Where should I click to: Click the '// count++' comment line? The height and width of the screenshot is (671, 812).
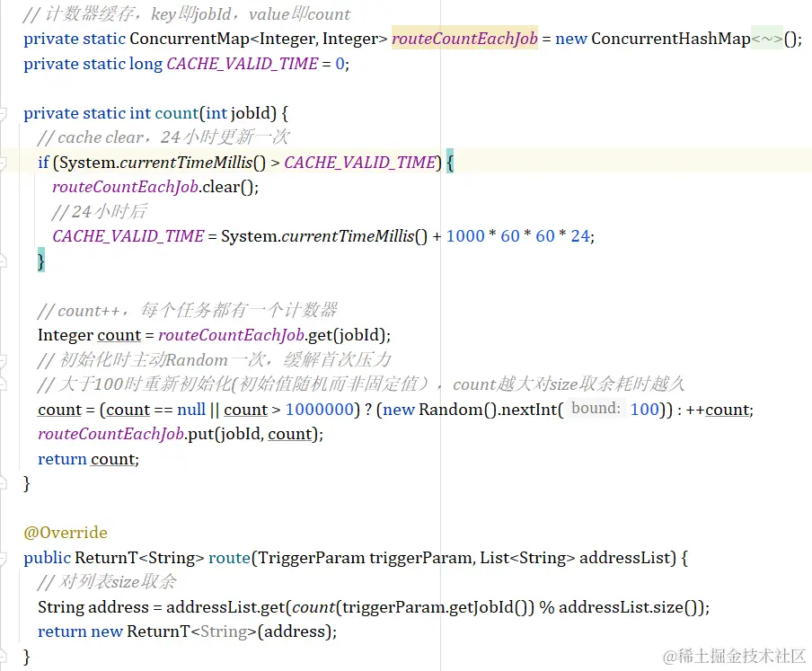(x=188, y=311)
